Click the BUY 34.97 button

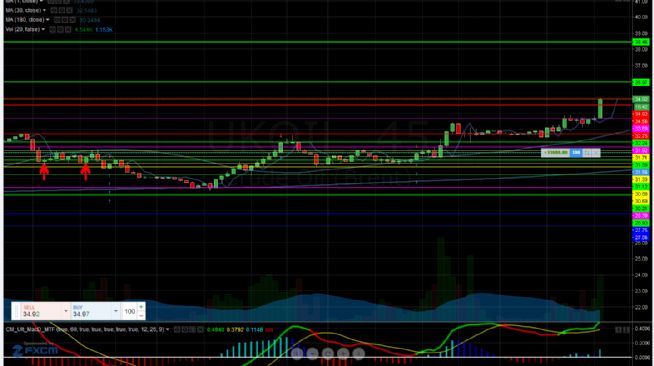click(x=91, y=311)
